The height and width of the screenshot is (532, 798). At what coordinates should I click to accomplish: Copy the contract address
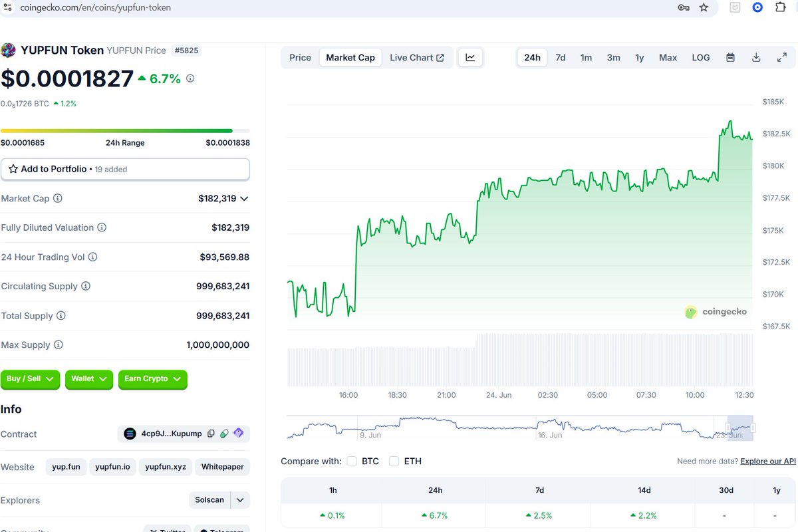(x=211, y=434)
